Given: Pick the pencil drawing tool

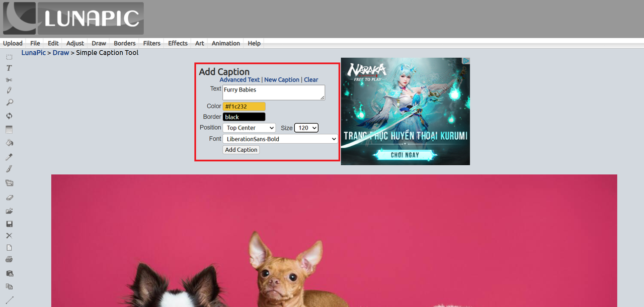Looking at the screenshot, I should [9, 91].
